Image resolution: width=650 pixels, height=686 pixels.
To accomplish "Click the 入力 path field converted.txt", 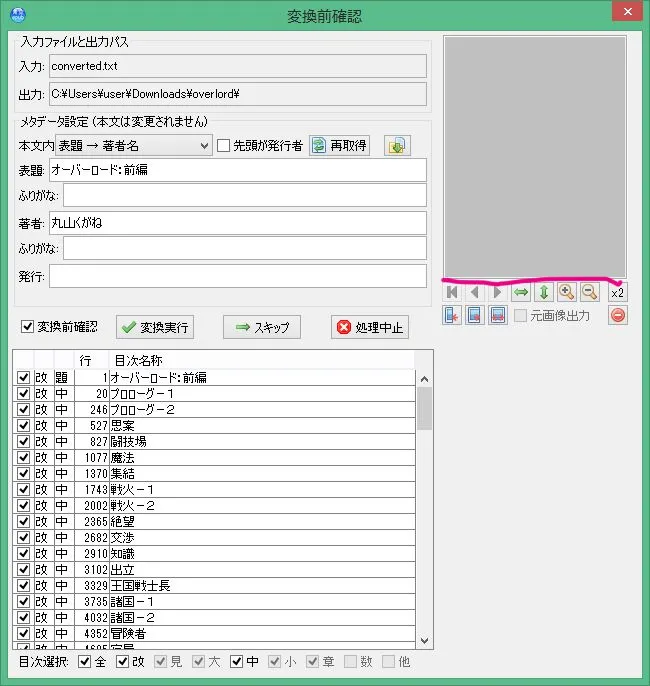I will point(238,66).
